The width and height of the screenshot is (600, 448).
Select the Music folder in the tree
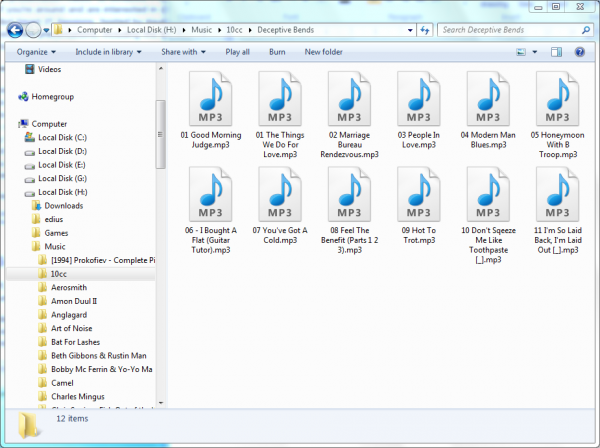click(x=55, y=246)
